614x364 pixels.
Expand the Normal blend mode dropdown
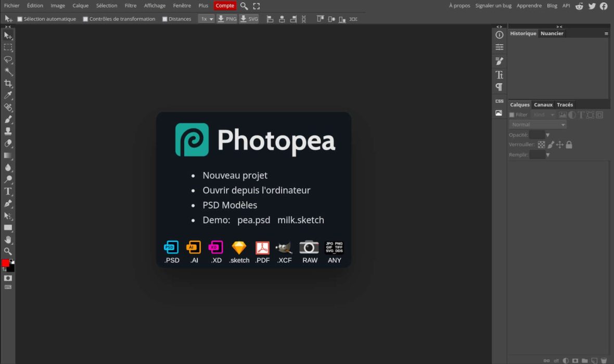point(538,125)
